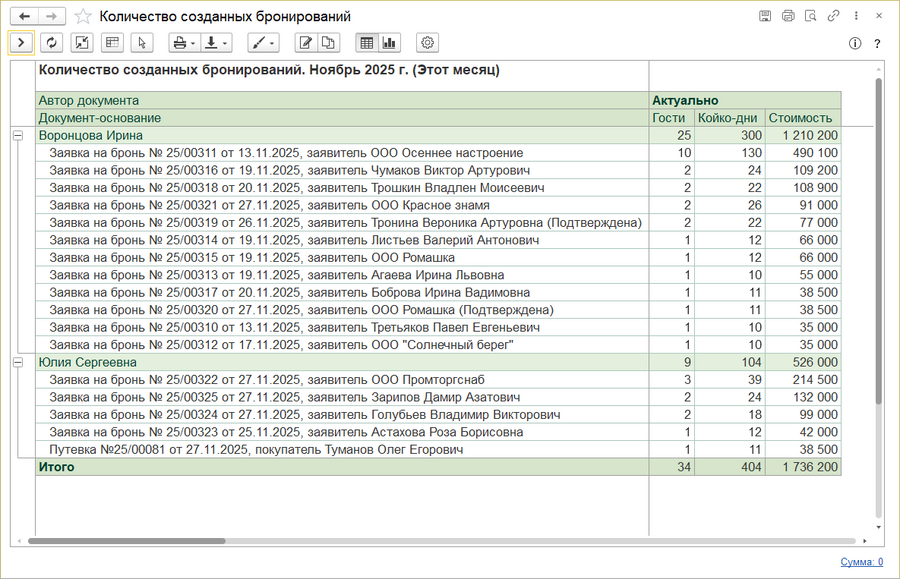Add report to favorites with star
This screenshot has width=900, height=579.
(x=83, y=17)
